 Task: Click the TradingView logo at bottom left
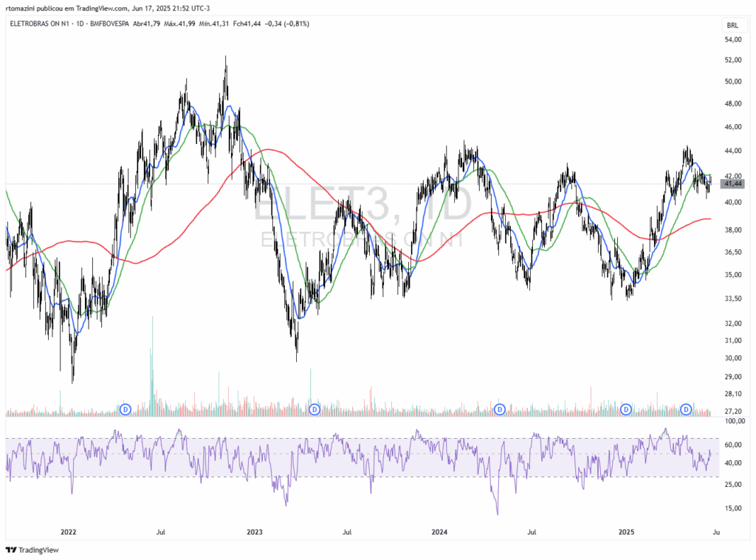click(32, 550)
